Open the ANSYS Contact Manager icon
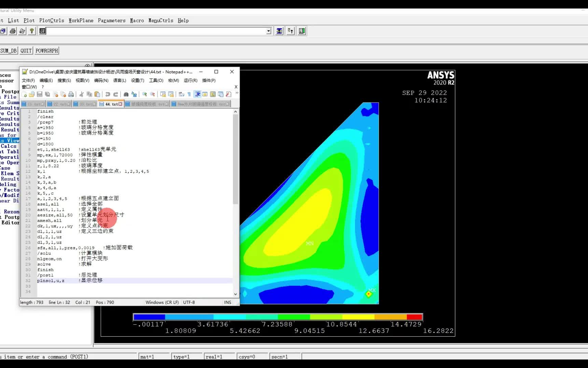The width and height of the screenshot is (588, 368). click(302, 31)
